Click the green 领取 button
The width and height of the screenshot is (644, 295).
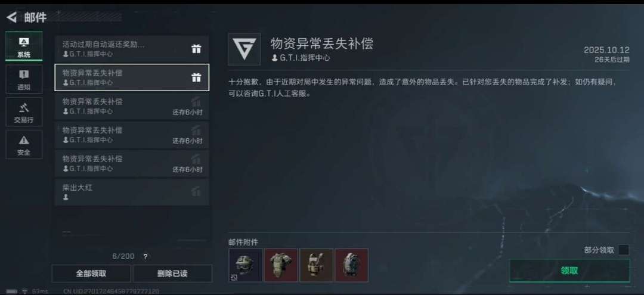[569, 271]
